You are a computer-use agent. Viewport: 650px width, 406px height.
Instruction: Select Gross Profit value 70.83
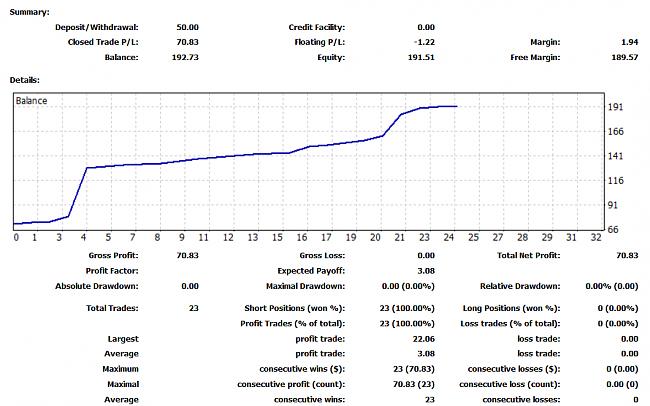click(187, 256)
